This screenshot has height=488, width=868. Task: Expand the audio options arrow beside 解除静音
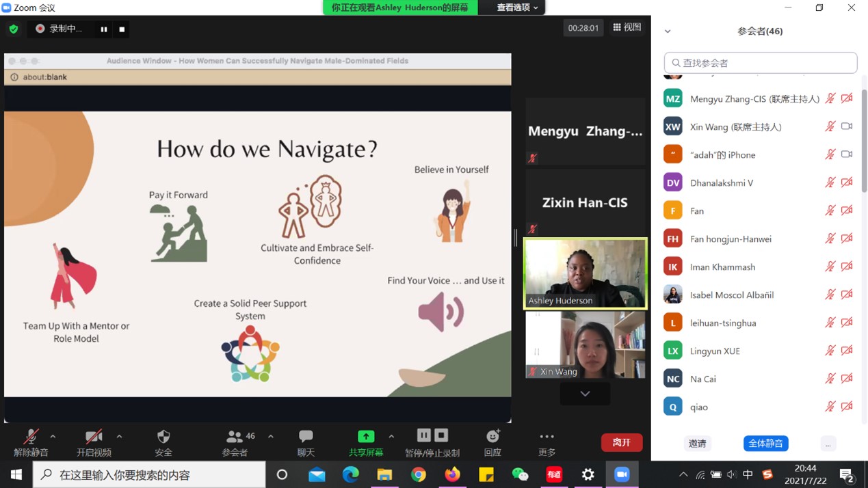[x=53, y=436]
